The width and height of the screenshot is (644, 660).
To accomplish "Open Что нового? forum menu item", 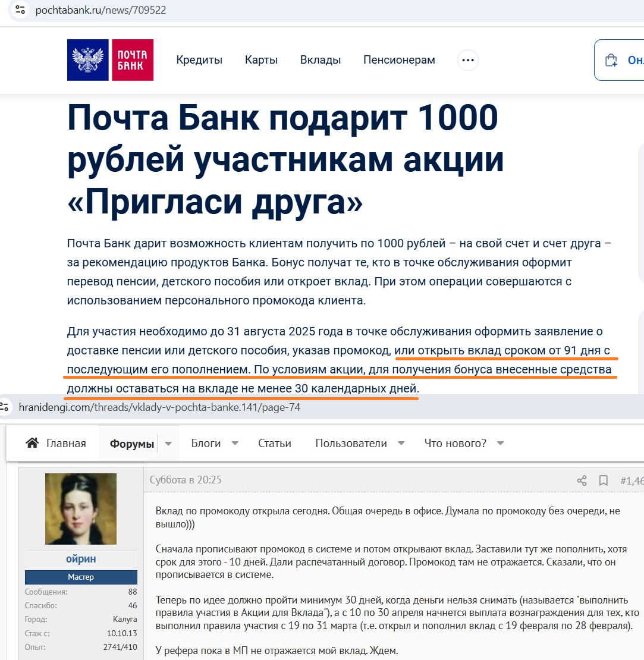I will (455, 443).
